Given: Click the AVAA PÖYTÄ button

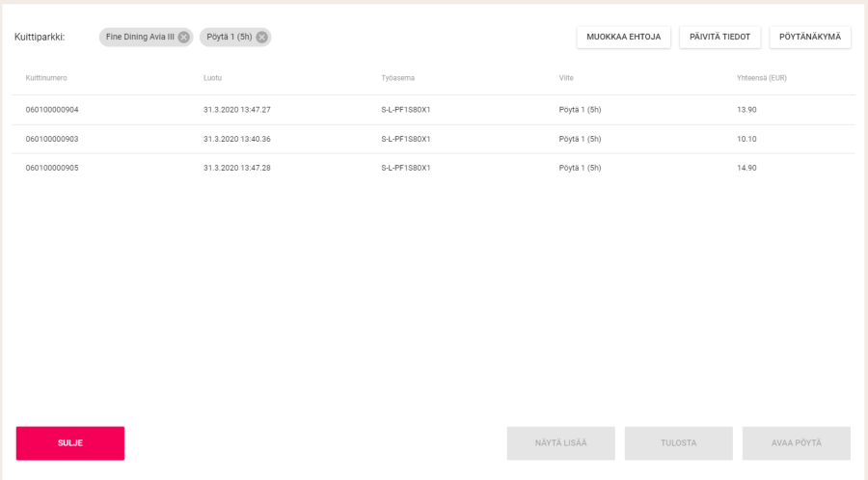Looking at the screenshot, I should tap(796, 442).
